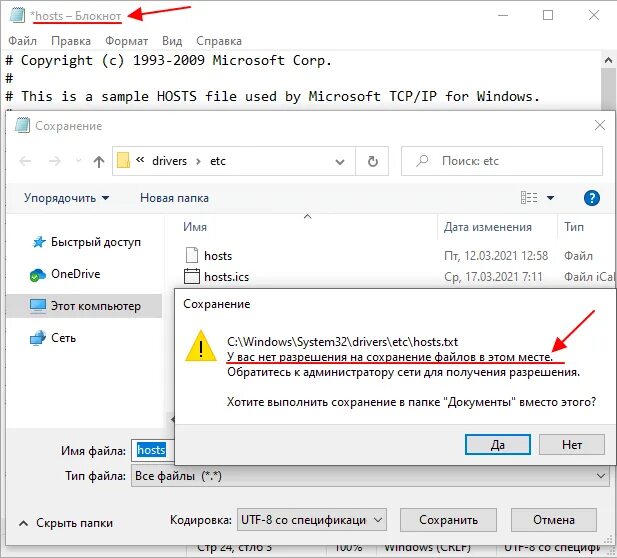
Task: Click the double chevron before drivers in path
Action: tap(140, 160)
